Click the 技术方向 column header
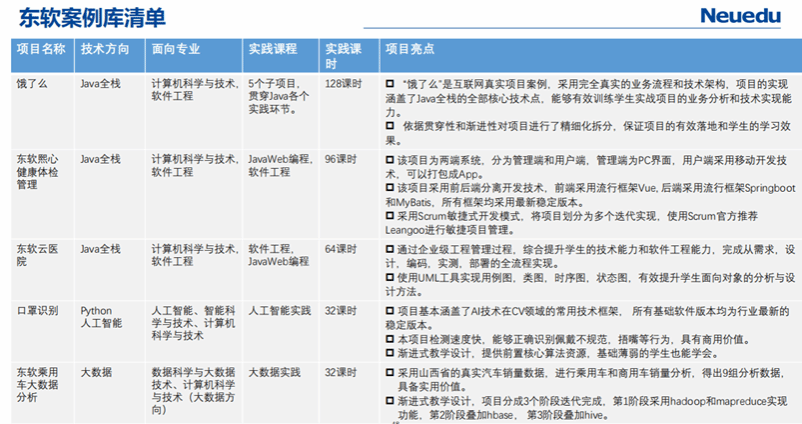The height and width of the screenshot is (424, 802). (x=105, y=49)
